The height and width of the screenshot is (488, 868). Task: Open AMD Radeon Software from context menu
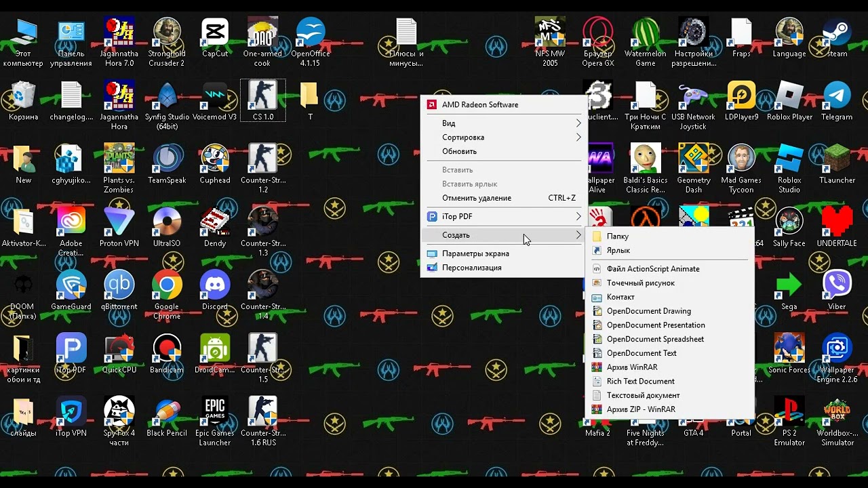(503, 105)
